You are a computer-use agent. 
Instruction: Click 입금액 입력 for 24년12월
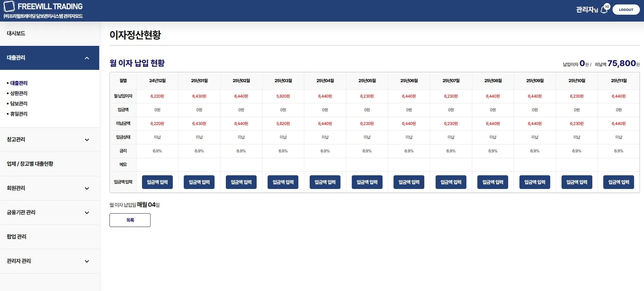(x=157, y=182)
